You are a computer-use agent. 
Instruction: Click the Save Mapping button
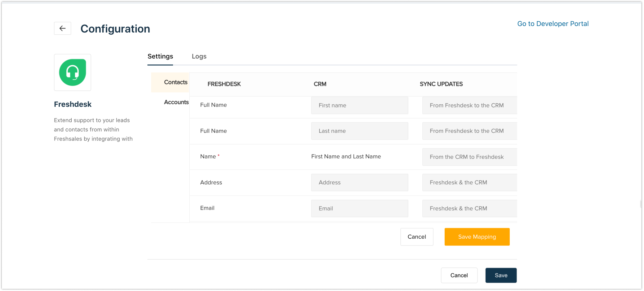(x=477, y=237)
